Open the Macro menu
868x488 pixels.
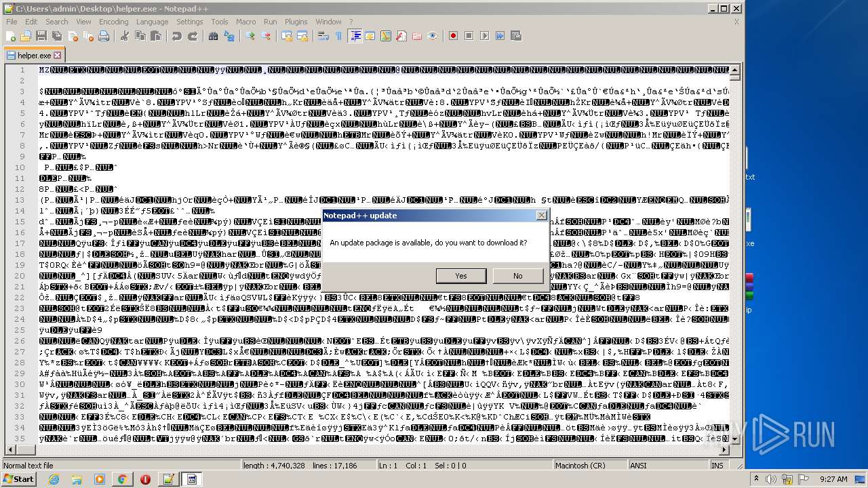(x=246, y=22)
